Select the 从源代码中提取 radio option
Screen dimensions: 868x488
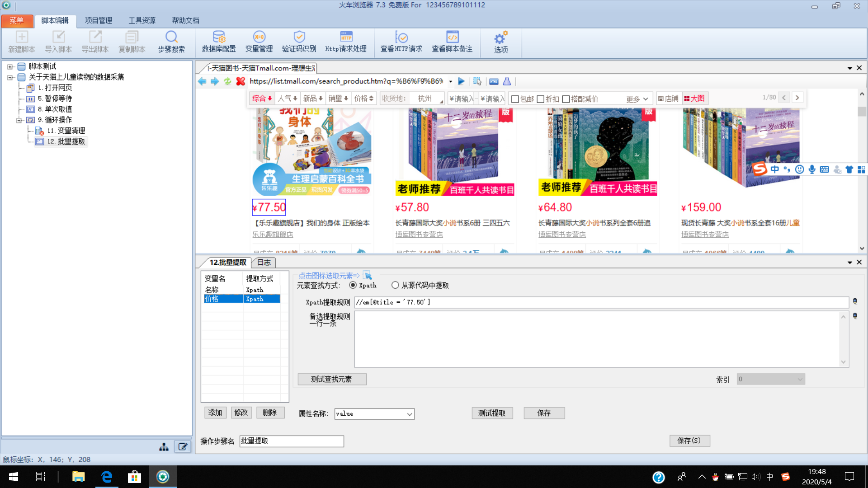tap(396, 285)
